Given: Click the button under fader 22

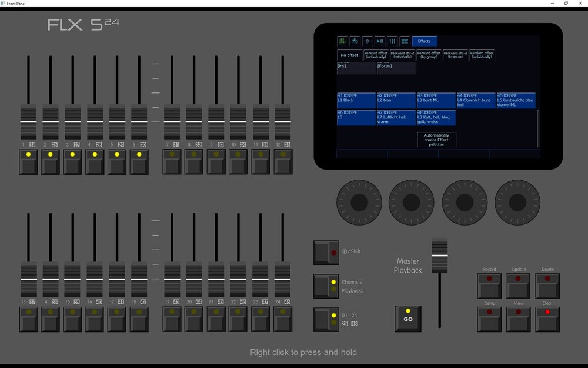Looking at the screenshot, I should point(238,320).
